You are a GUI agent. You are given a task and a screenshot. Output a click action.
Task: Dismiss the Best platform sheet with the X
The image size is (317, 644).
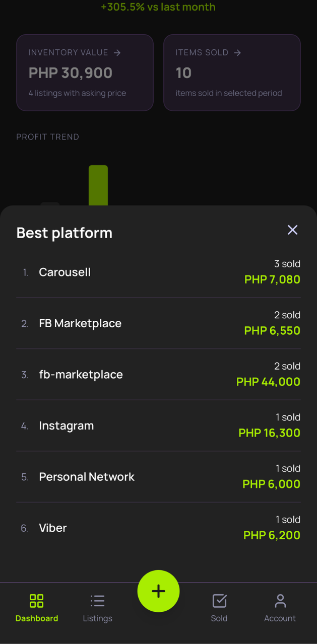292,230
